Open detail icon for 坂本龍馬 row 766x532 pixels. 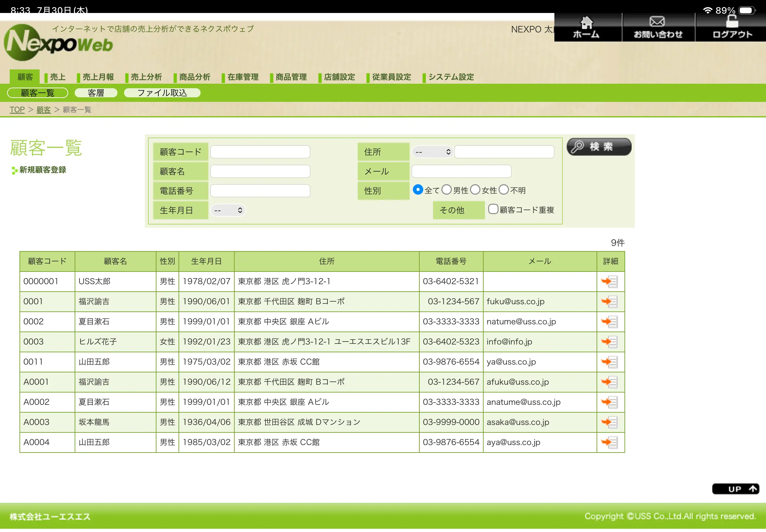click(x=609, y=422)
